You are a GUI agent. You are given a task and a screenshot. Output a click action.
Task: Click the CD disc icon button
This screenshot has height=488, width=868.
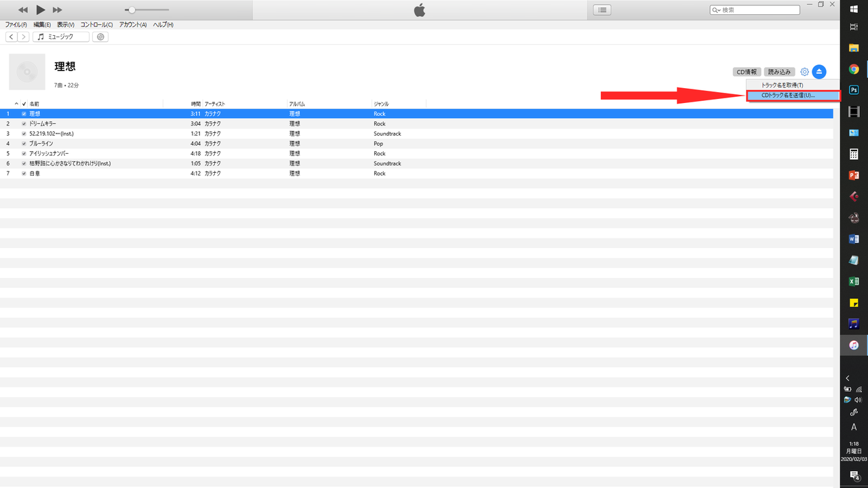pos(101,37)
